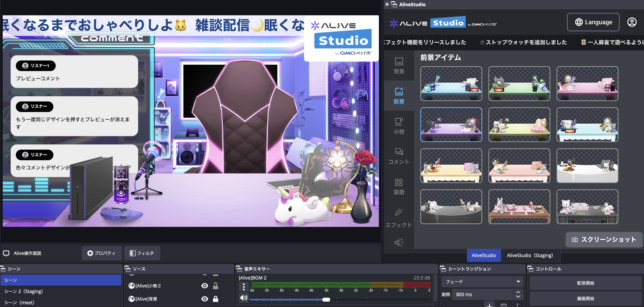The height and width of the screenshot is (307, 644).
Task: Float the シーン dock panel icon
Action: point(3,269)
